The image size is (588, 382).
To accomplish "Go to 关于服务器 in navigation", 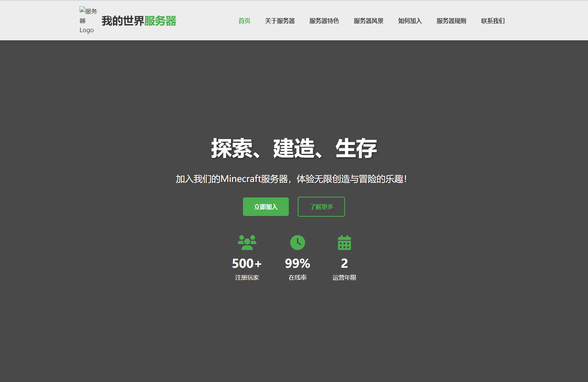I will 280,21.
